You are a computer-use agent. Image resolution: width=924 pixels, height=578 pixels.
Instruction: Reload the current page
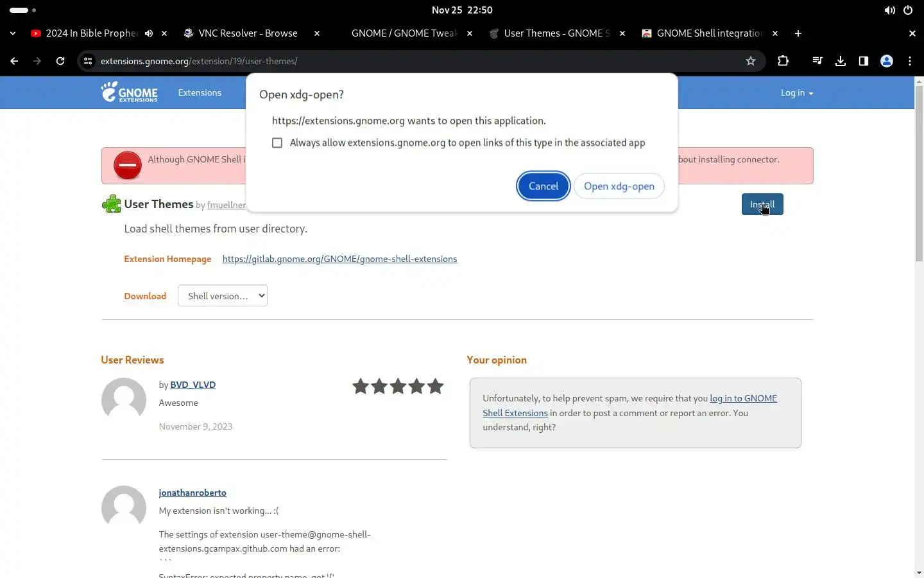click(x=60, y=61)
